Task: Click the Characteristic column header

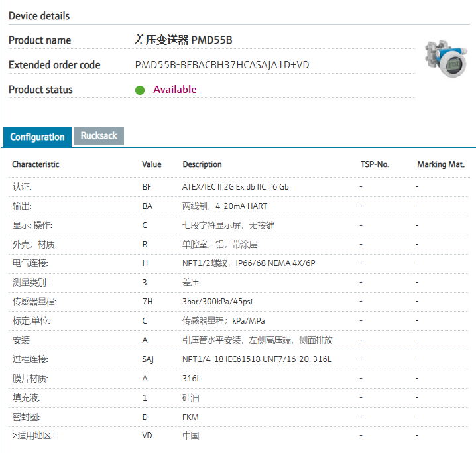Action: tap(35, 164)
